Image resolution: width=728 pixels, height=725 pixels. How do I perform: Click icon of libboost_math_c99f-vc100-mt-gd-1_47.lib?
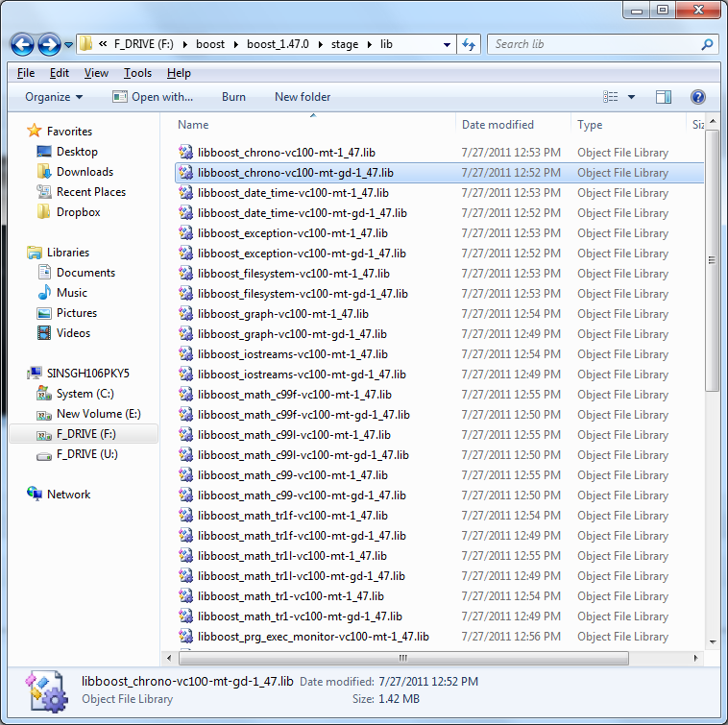tap(185, 414)
